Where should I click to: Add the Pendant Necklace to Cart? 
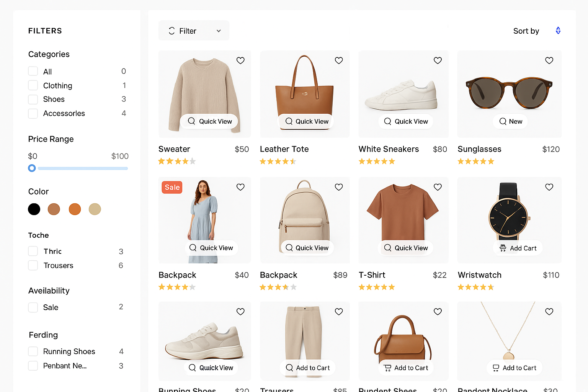pyautogui.click(x=514, y=367)
